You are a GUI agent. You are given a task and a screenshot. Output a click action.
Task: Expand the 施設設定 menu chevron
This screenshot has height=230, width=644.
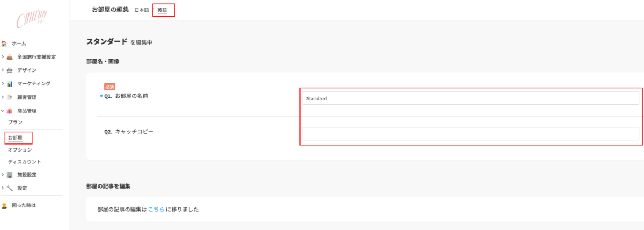3,175
